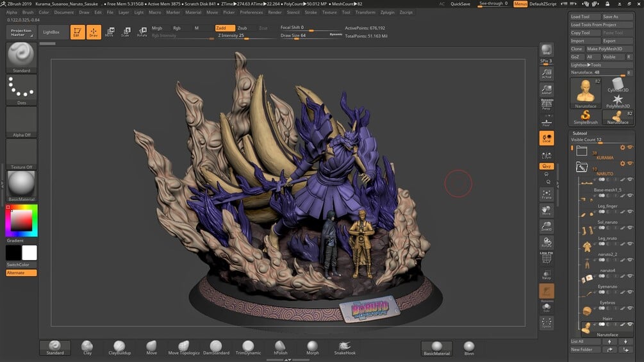Click the List All button
Image resolution: width=644 pixels, height=362 pixels.
[x=585, y=341]
